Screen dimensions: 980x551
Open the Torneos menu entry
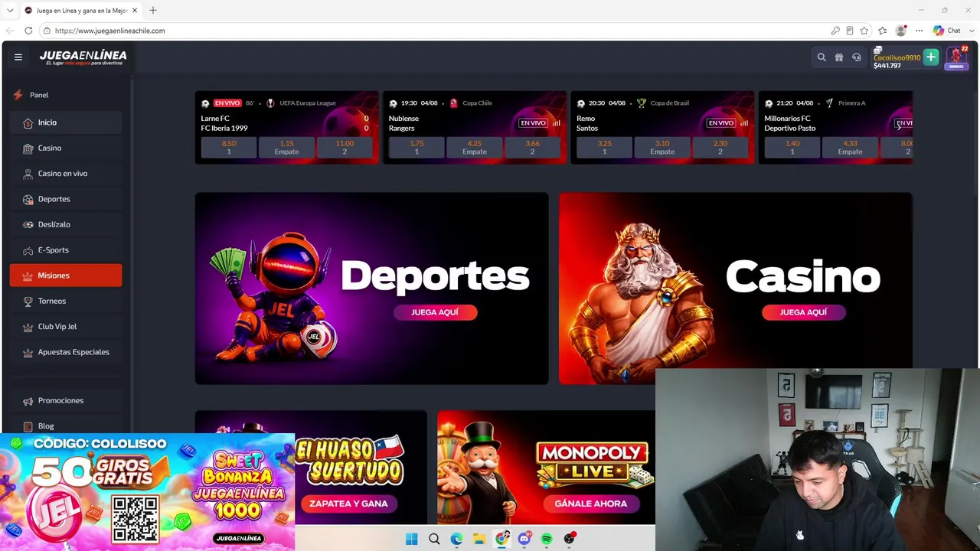(x=66, y=301)
